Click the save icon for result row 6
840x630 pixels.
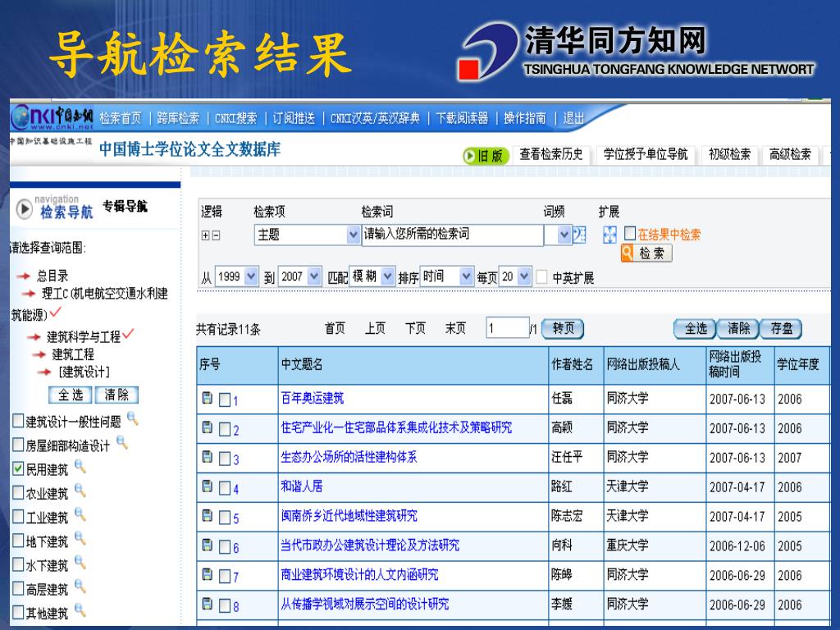208,546
